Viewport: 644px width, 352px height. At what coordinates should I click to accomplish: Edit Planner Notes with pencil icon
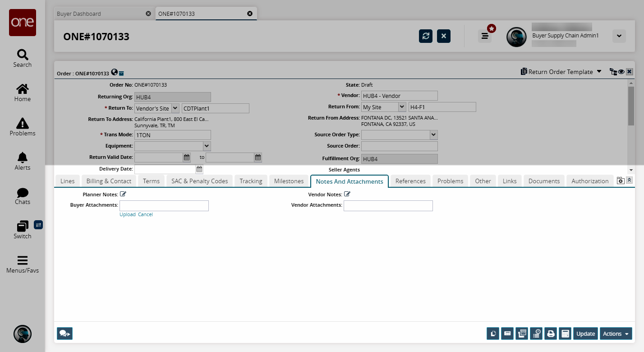pyautogui.click(x=123, y=195)
